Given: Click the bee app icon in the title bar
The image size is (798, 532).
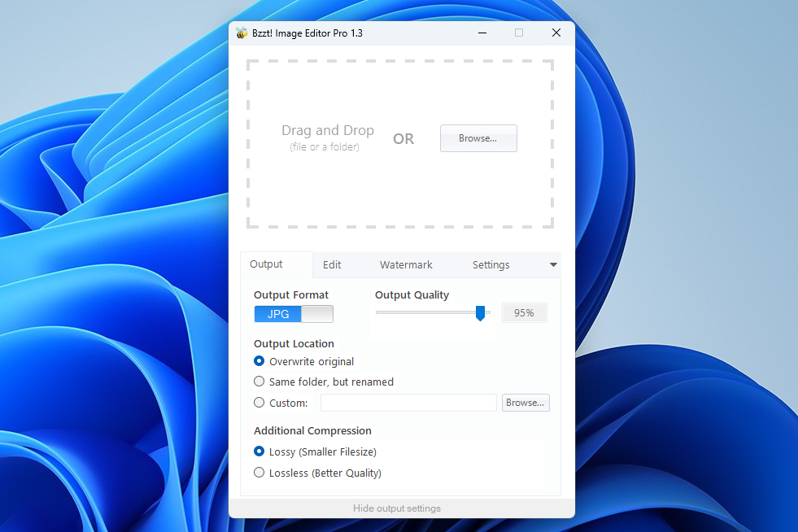Looking at the screenshot, I should click(241, 33).
